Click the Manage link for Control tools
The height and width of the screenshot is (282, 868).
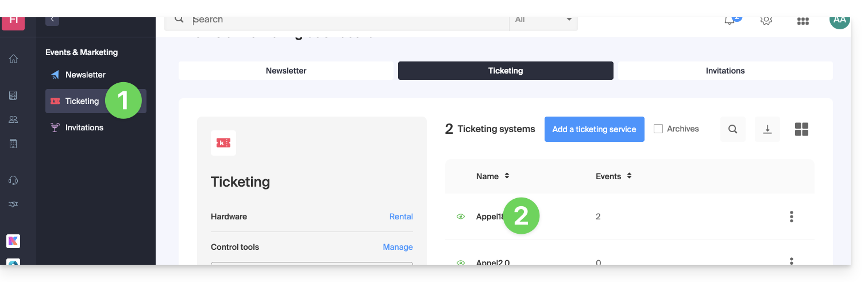coord(398,247)
